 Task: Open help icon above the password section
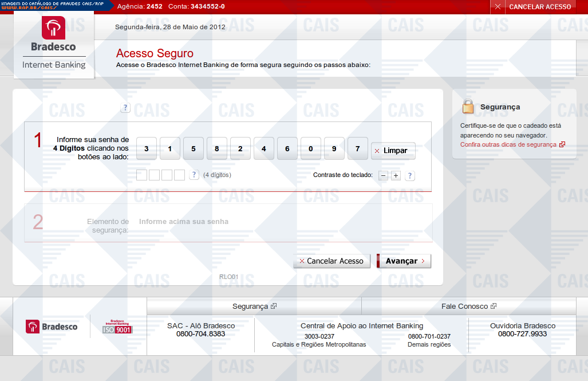coord(125,108)
